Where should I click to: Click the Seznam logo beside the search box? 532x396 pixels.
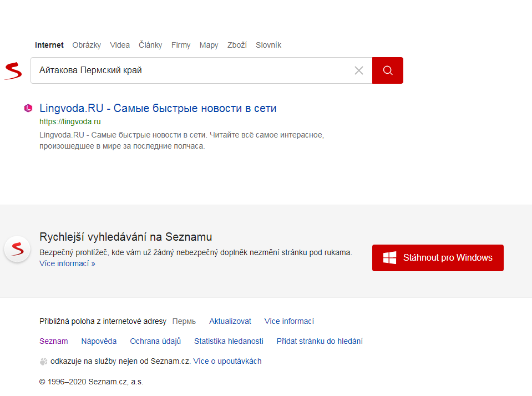click(13, 71)
